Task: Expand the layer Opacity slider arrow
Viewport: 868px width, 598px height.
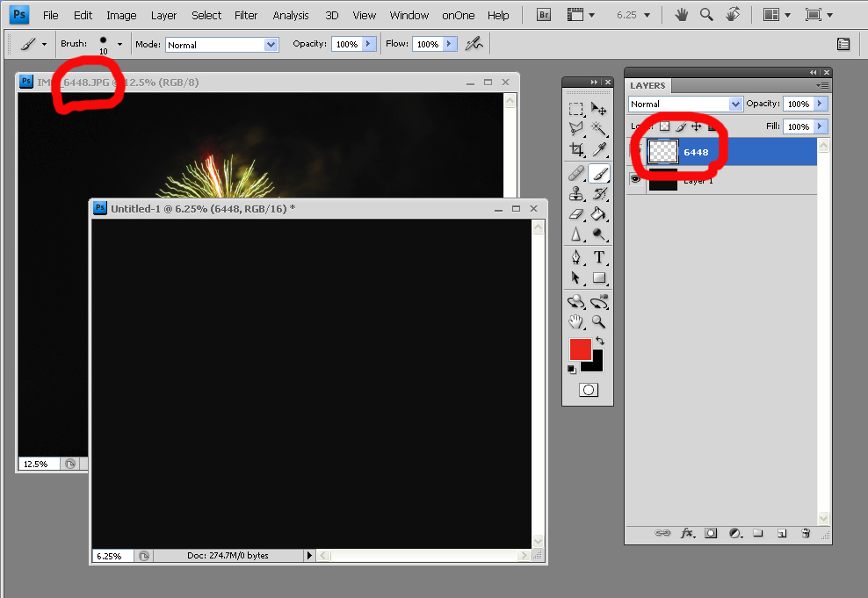Action: click(x=821, y=104)
